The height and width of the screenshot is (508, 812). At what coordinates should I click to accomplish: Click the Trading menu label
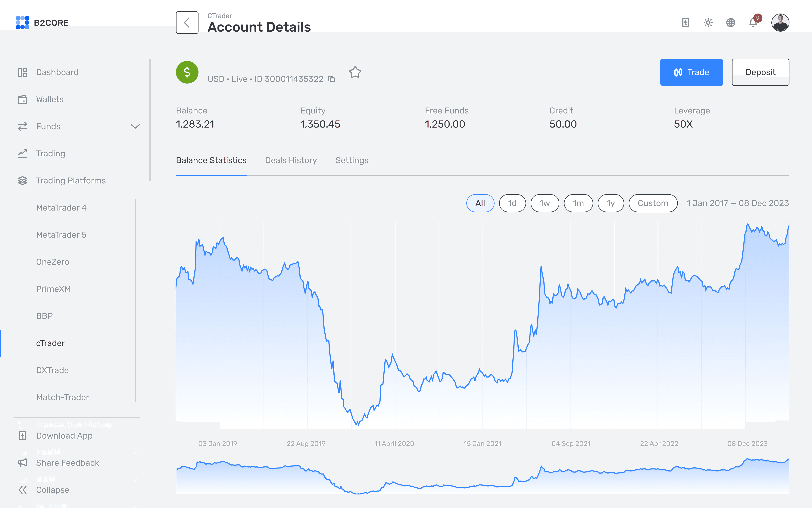tap(51, 154)
